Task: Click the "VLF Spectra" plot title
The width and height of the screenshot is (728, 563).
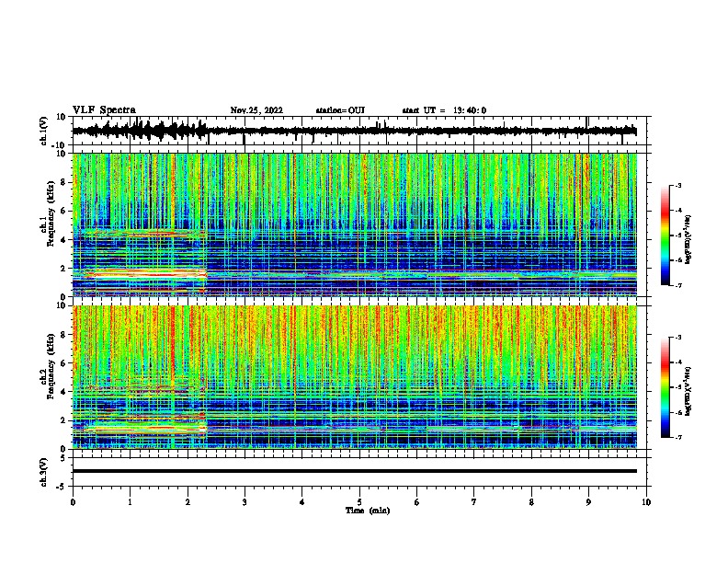Action: [x=104, y=110]
